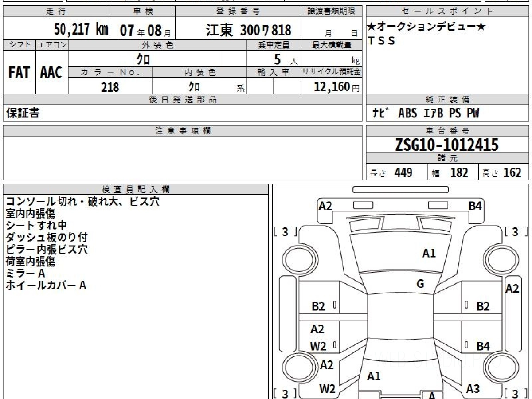
Task: Select the 最大積載量 header
Action: tap(332, 45)
